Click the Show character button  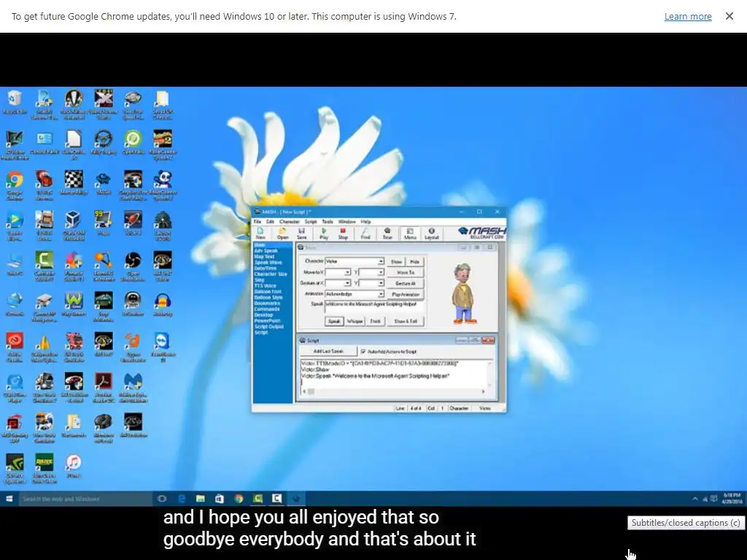click(396, 262)
